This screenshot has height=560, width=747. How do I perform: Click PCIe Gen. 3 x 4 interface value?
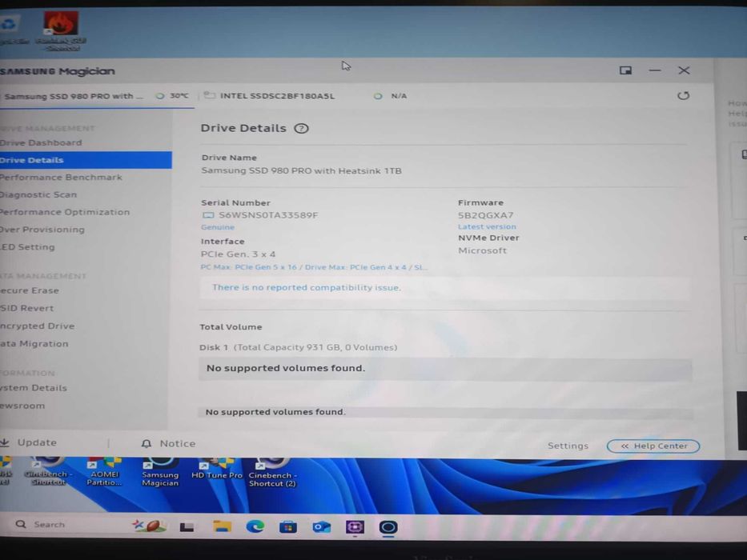(x=238, y=254)
